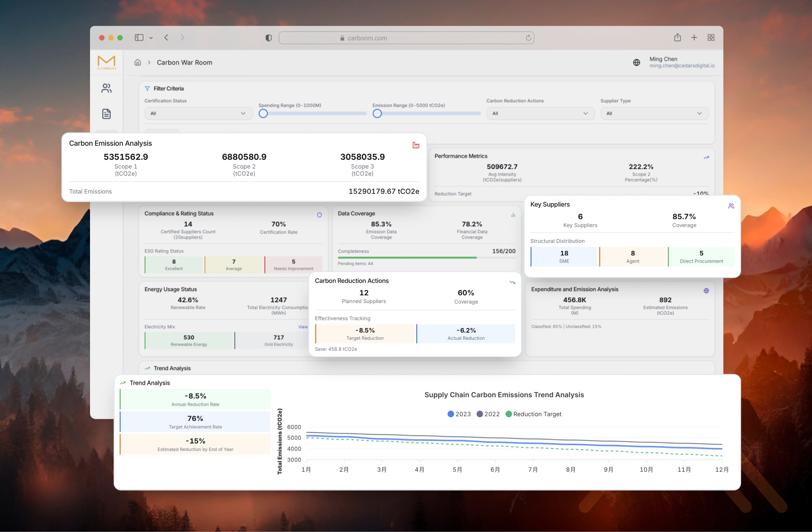Click the shield icon in Compliance & Rating Status
This screenshot has width=812, height=532.
[x=319, y=215]
